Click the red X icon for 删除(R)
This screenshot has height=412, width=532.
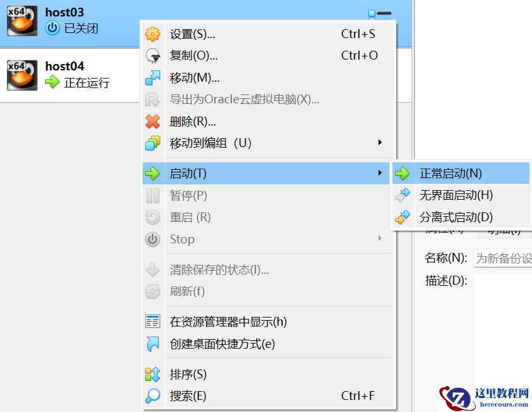click(152, 122)
